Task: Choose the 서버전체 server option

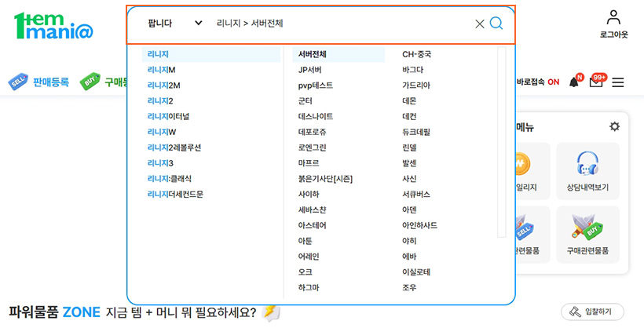Action: 313,54
